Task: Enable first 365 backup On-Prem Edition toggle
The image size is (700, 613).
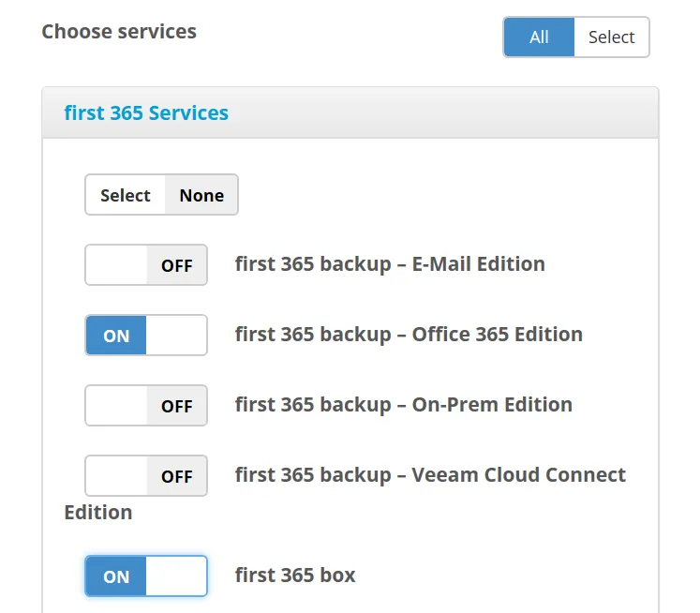Action: point(146,406)
